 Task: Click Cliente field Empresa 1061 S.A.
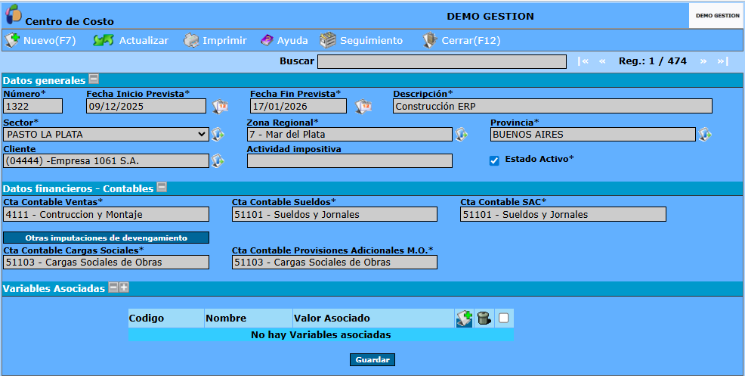106,161
